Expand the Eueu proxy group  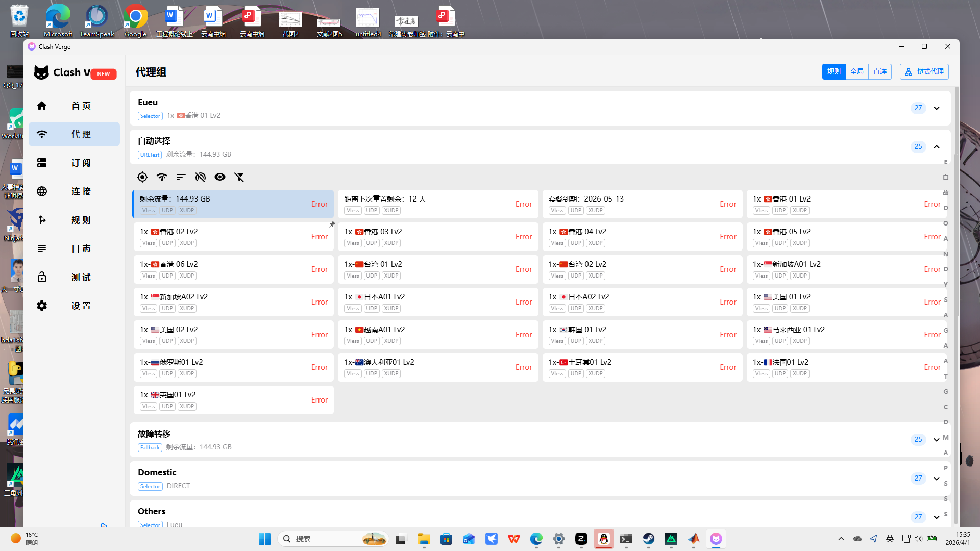pyautogui.click(x=937, y=108)
